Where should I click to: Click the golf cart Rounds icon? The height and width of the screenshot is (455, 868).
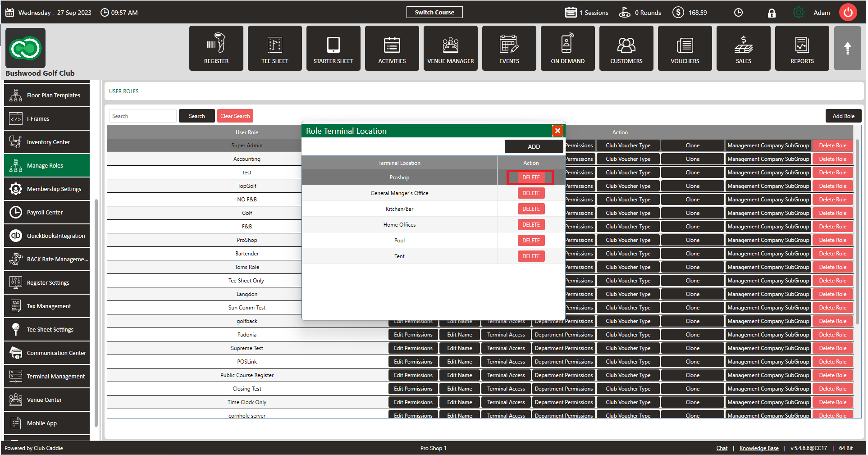(625, 13)
